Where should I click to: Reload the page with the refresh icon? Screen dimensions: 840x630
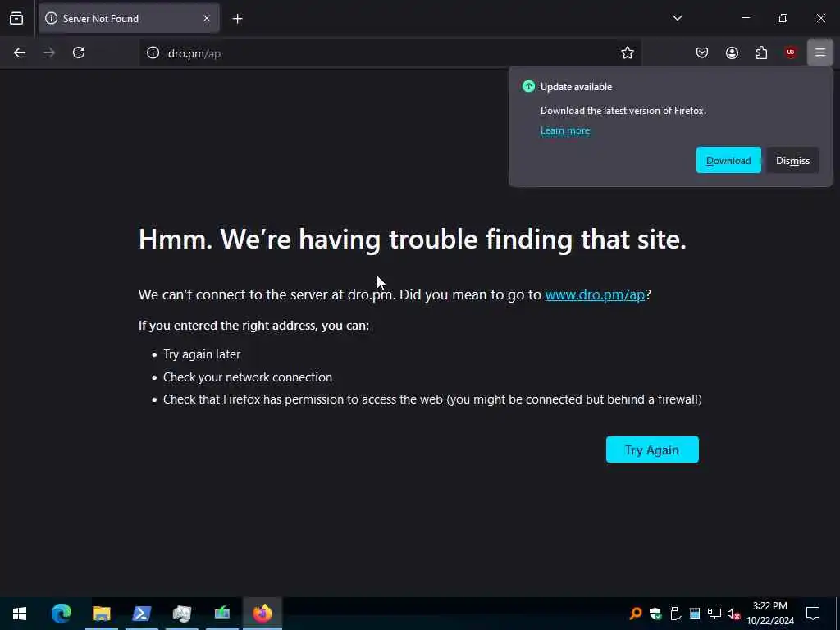79,52
